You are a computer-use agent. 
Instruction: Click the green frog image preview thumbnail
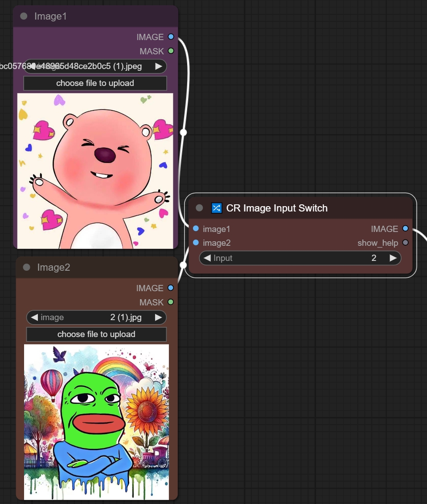click(x=96, y=422)
